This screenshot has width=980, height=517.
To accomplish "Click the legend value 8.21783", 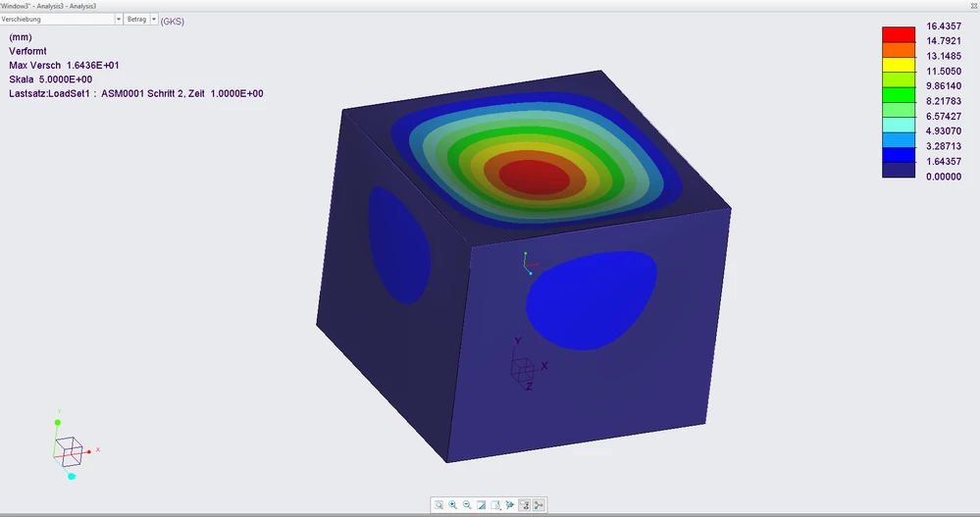I will [x=944, y=101].
